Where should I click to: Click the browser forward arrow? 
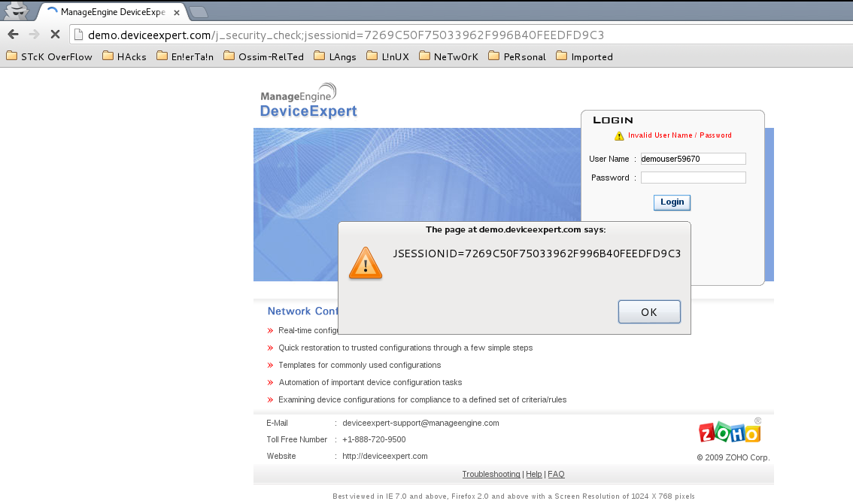(x=34, y=35)
